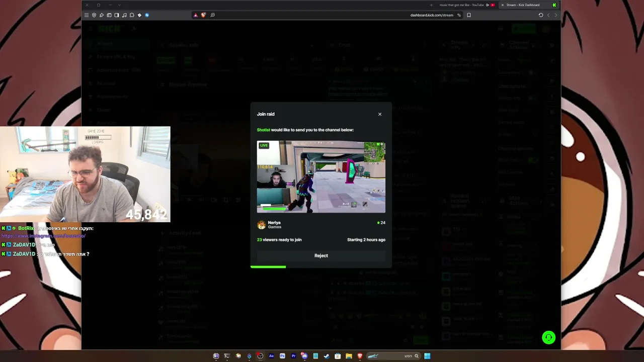Open the raid target stream thumbnail
The image size is (644, 362).
[x=321, y=177]
